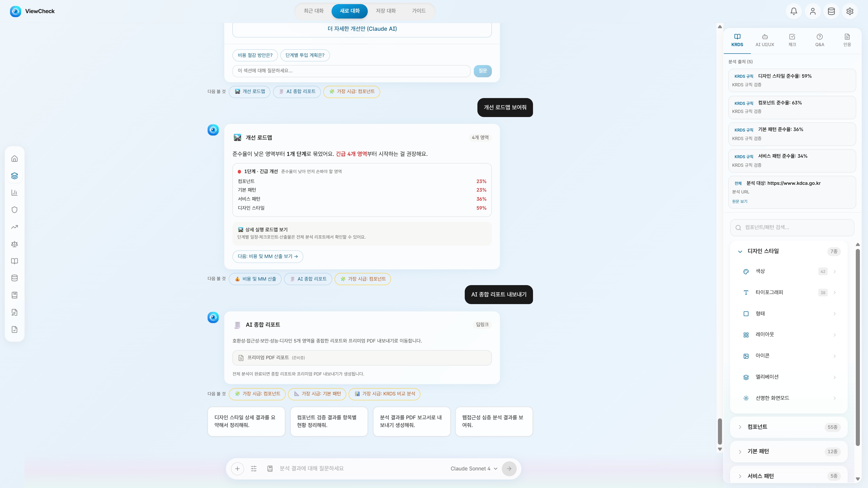Open the 원문 보기 link
The image size is (868, 488).
(x=740, y=201)
